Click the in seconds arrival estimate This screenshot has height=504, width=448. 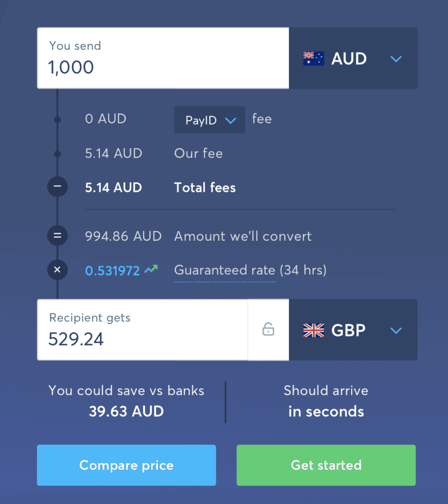pyautogui.click(x=326, y=412)
